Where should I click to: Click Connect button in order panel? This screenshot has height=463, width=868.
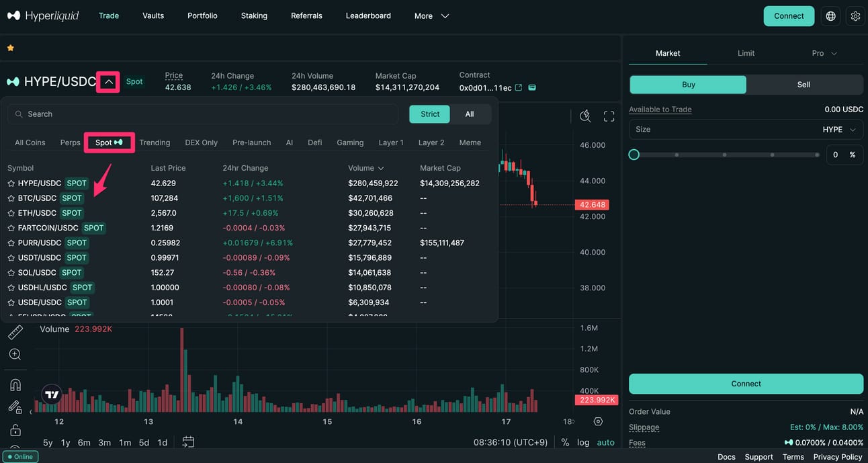(x=746, y=384)
